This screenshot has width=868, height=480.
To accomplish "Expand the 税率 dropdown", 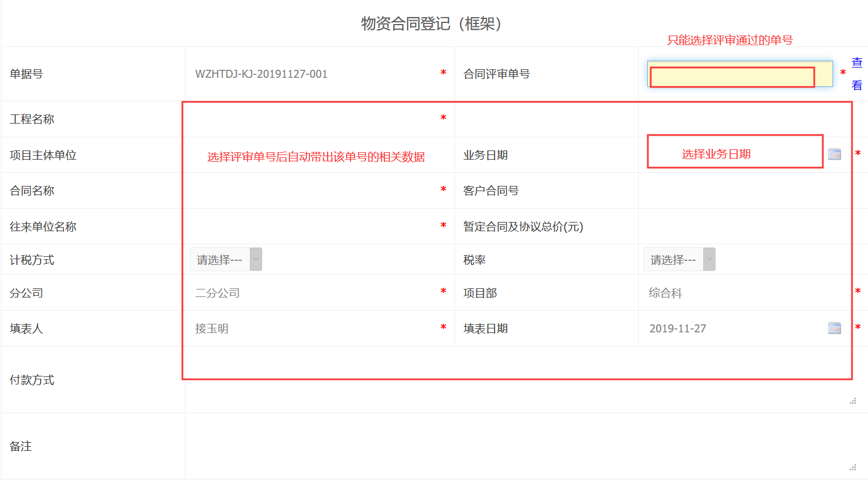I will coord(679,259).
